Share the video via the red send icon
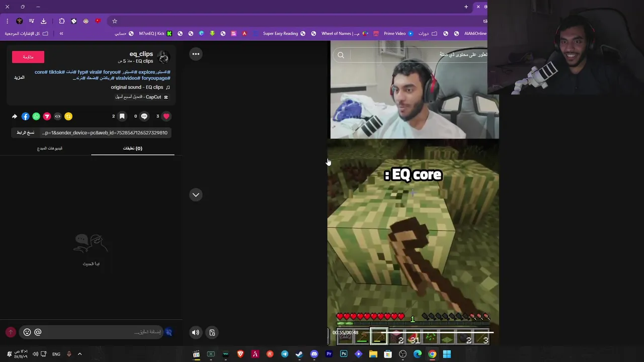Image resolution: width=644 pixels, height=362 pixels. tap(47, 116)
